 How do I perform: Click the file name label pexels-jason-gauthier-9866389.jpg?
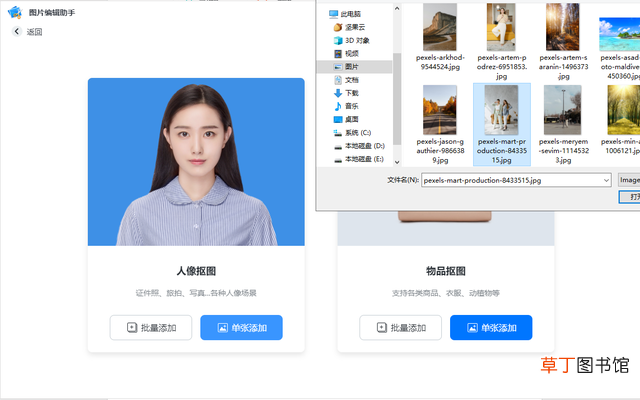pos(440,151)
